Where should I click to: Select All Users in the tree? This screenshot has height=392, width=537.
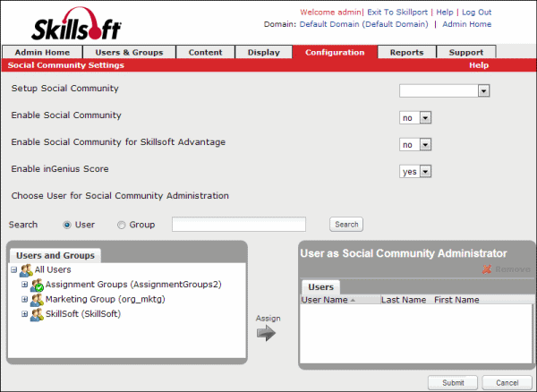53,269
